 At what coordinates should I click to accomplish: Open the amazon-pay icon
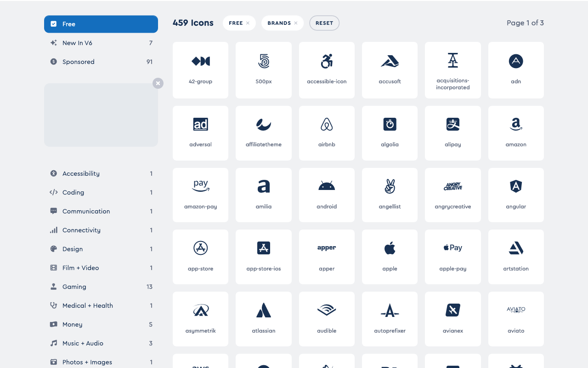(200, 195)
